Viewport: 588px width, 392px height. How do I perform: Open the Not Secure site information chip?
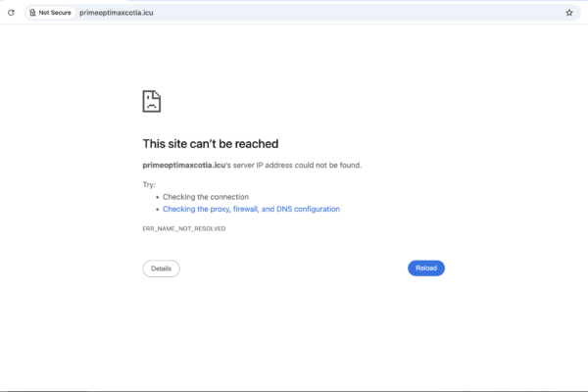[x=49, y=13]
